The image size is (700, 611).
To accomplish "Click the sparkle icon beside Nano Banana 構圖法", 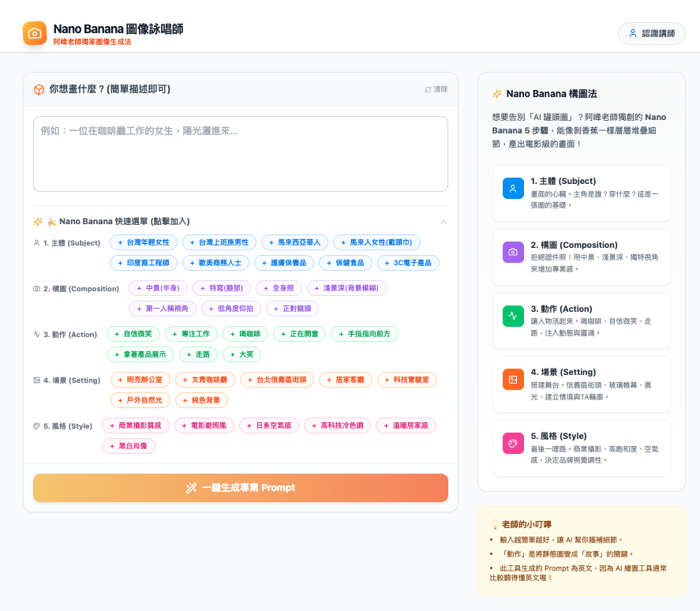I will pos(497,93).
